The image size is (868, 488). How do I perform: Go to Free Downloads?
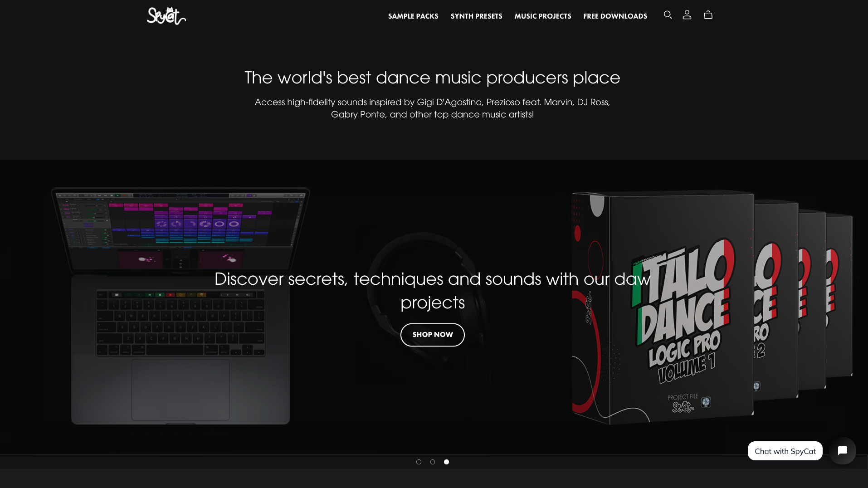615,16
